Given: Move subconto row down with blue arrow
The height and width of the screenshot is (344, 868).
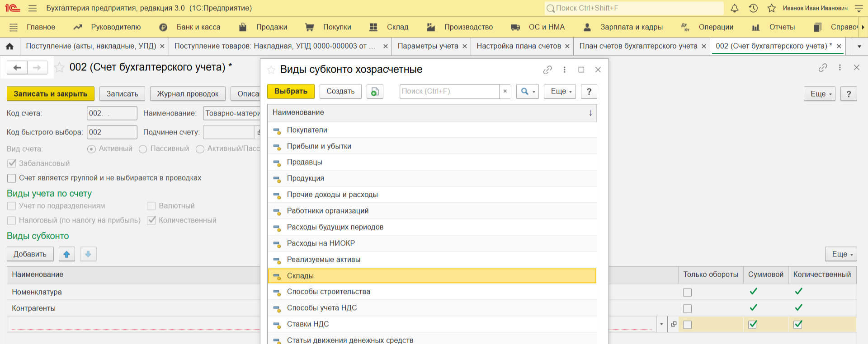Looking at the screenshot, I should tap(88, 254).
